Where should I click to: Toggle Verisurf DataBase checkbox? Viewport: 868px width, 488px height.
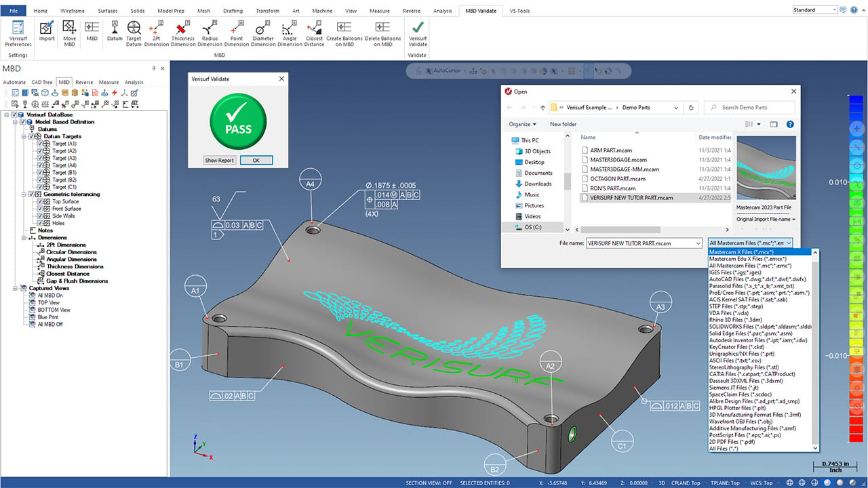pos(14,115)
